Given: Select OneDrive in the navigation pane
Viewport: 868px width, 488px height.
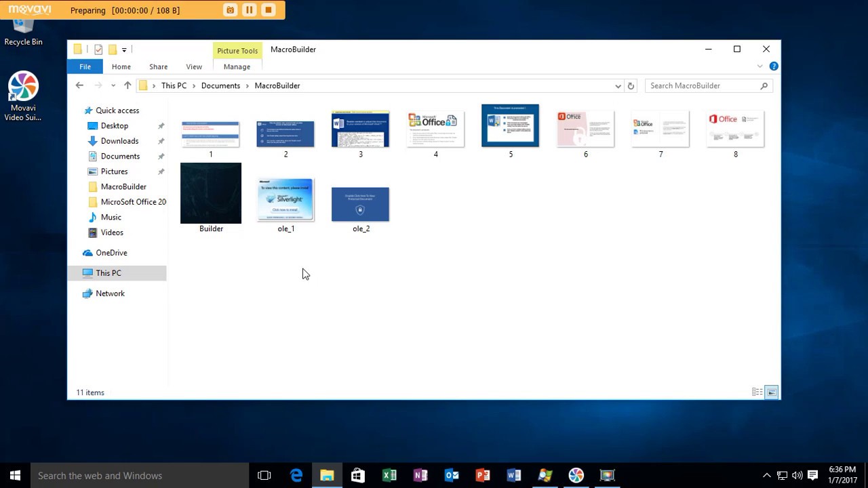Looking at the screenshot, I should [111, 253].
